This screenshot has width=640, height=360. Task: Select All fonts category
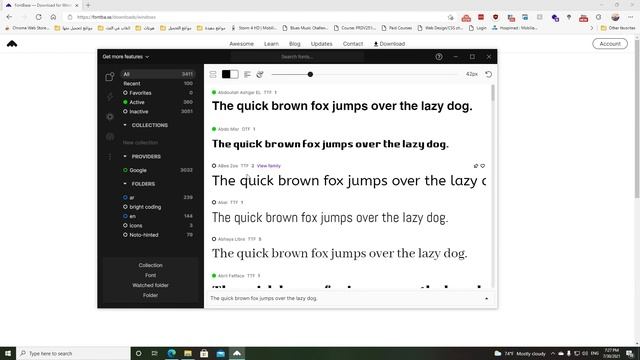point(158,74)
